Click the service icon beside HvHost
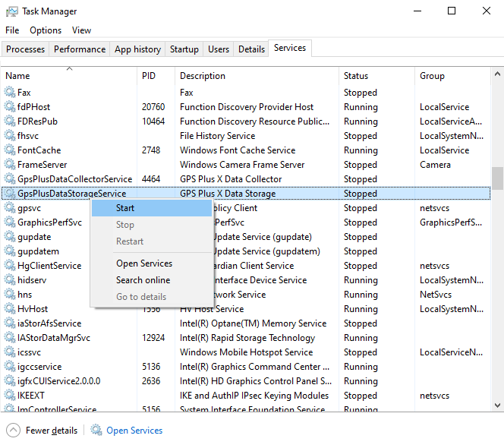Image resolution: width=504 pixels, height=448 pixels. pos(10,309)
